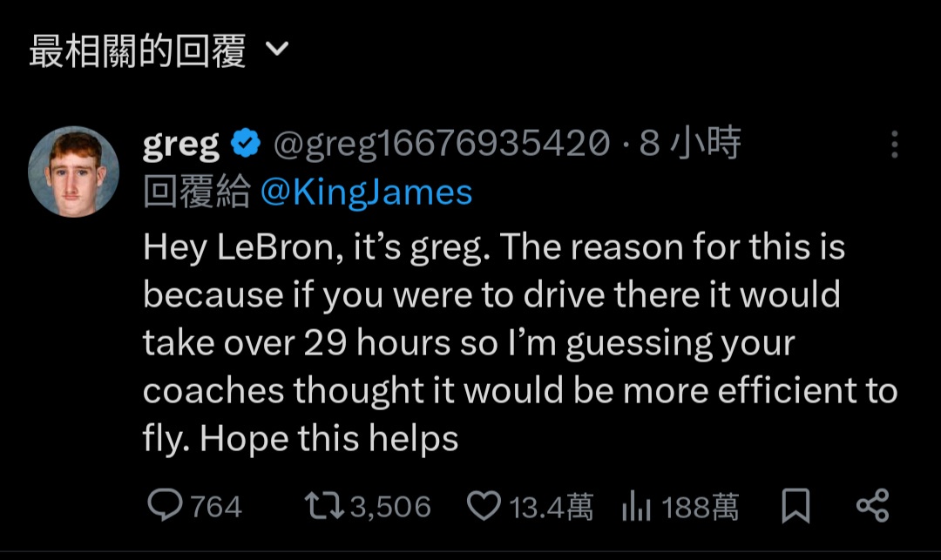This screenshot has width=941, height=560.
Task: Open the three-dot more options menu
Action: tap(893, 145)
